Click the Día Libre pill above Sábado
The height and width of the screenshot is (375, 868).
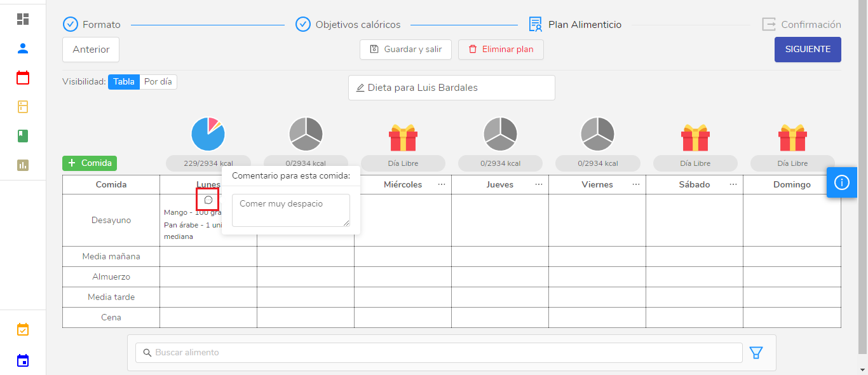click(695, 163)
